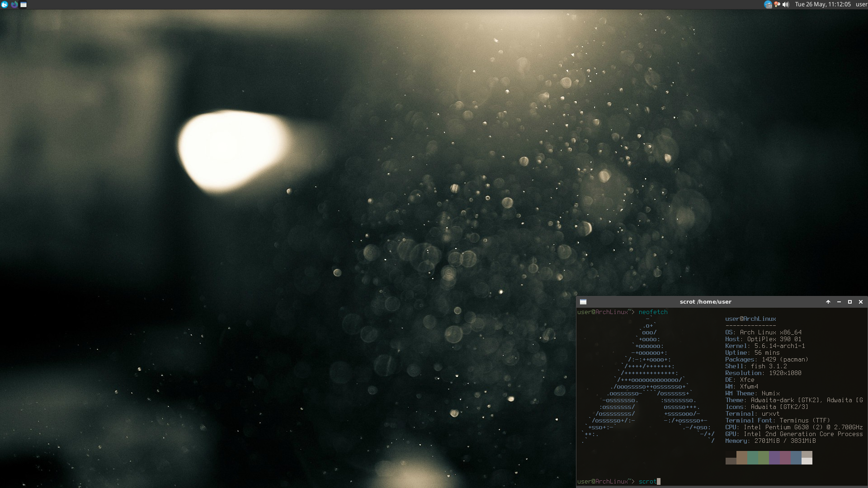Click the 'Packages: 1429 (pacman)' line

coord(767,360)
